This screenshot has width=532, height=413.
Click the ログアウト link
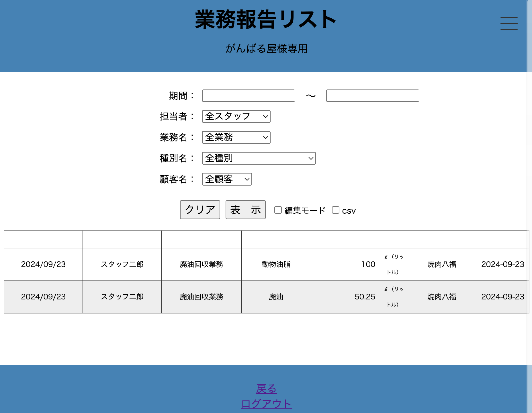click(266, 404)
